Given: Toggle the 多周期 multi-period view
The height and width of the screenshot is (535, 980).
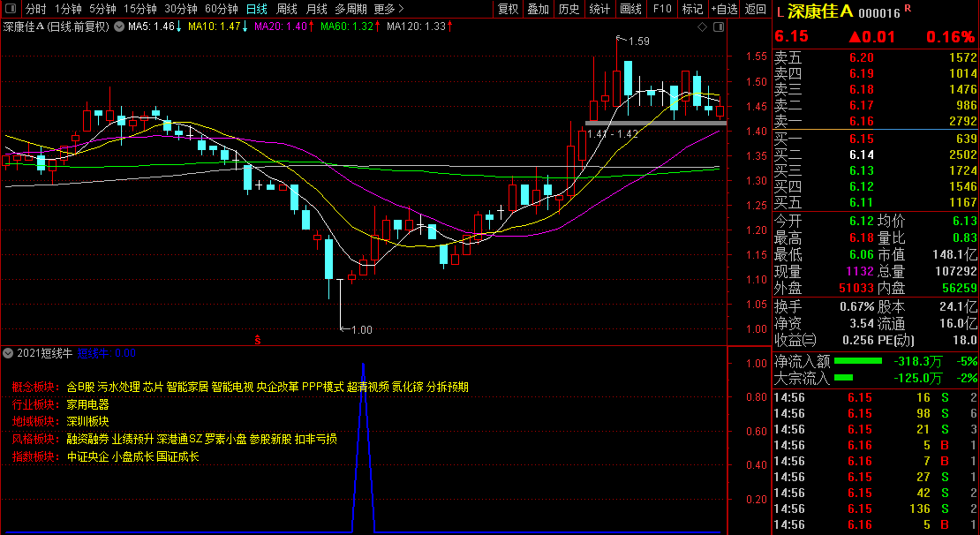Looking at the screenshot, I should [x=349, y=9].
